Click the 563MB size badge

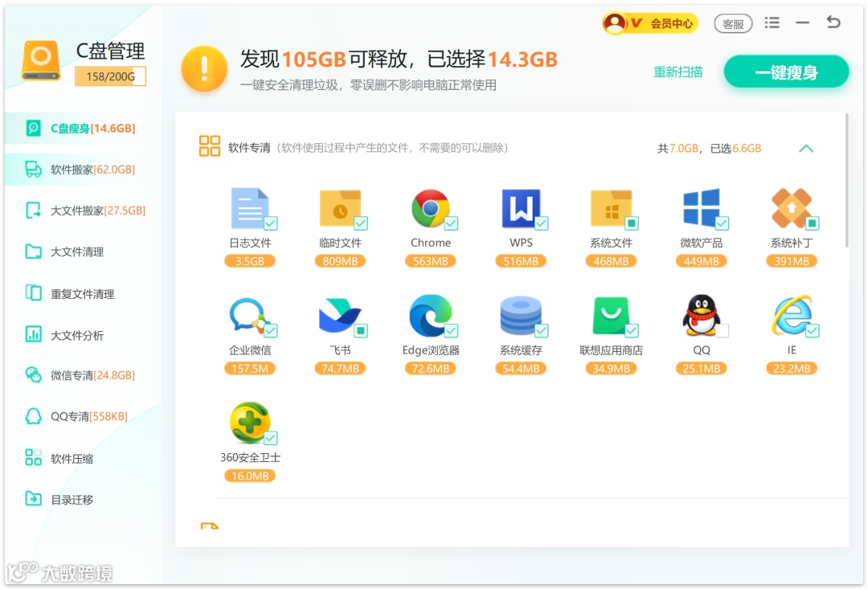pos(430,260)
